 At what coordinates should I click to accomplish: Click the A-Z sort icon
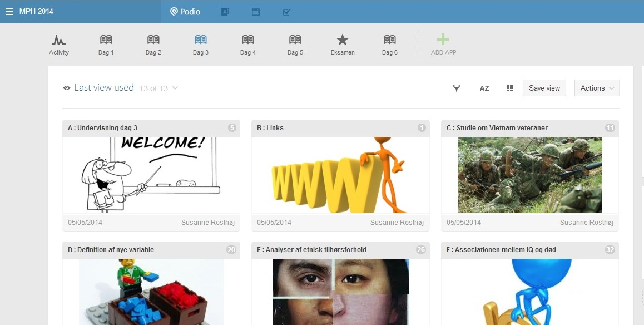[x=484, y=88]
